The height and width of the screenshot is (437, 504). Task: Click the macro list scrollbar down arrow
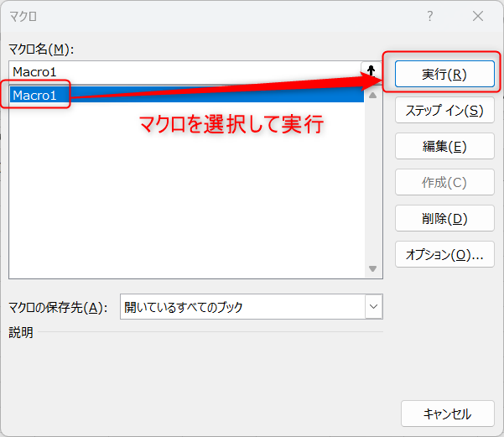click(x=373, y=268)
